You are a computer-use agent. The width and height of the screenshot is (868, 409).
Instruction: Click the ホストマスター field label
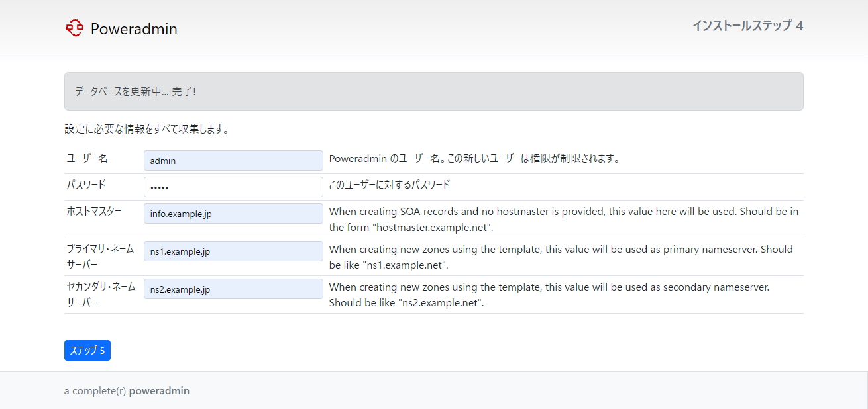[94, 211]
